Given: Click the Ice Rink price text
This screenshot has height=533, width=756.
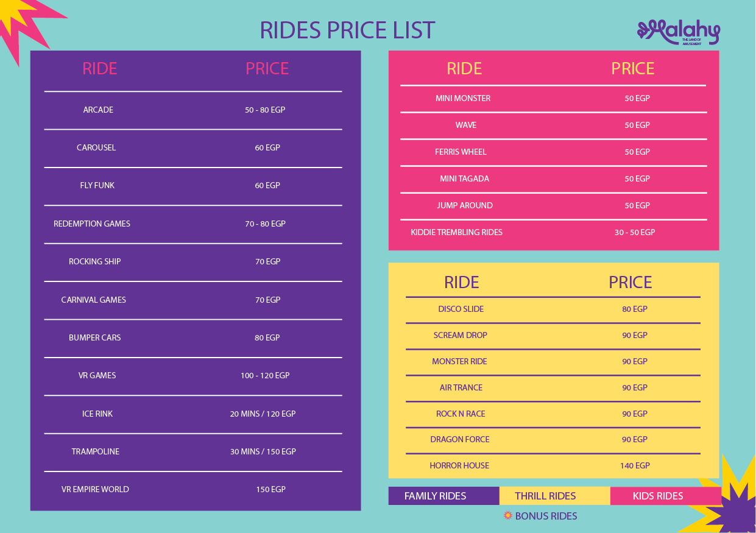Looking at the screenshot, I should pos(263,414).
